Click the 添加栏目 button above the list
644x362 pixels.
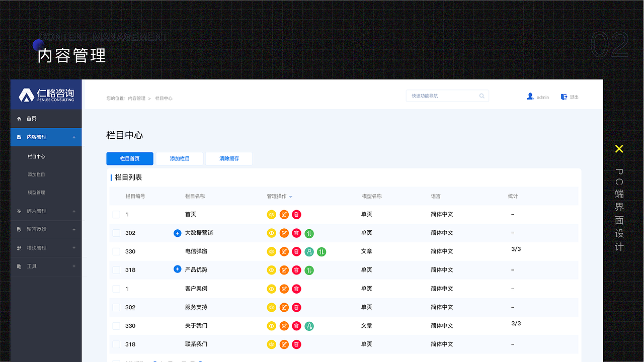click(x=180, y=159)
